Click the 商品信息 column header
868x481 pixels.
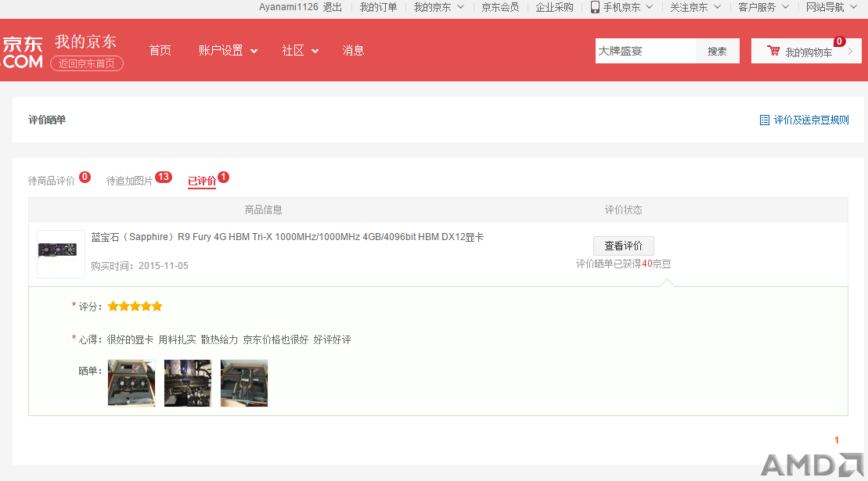tap(264, 210)
